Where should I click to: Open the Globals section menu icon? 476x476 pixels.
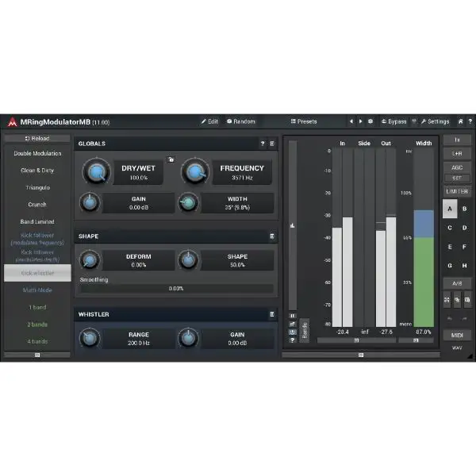(272, 144)
